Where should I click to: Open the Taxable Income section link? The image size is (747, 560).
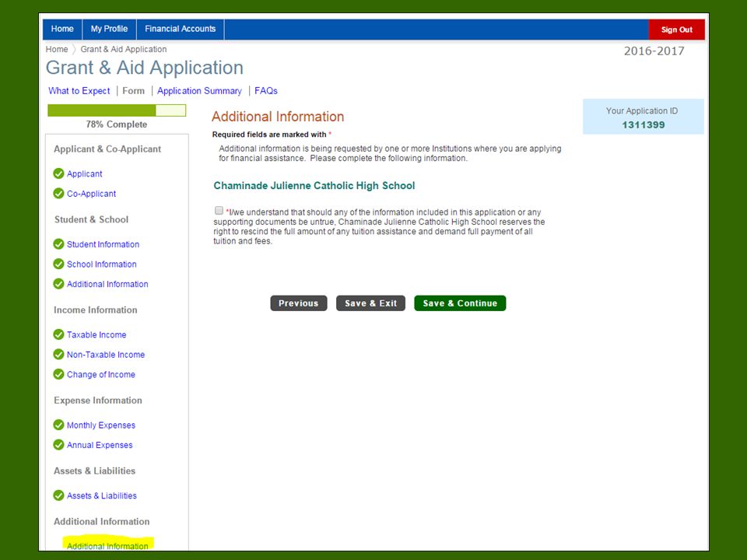pos(96,334)
